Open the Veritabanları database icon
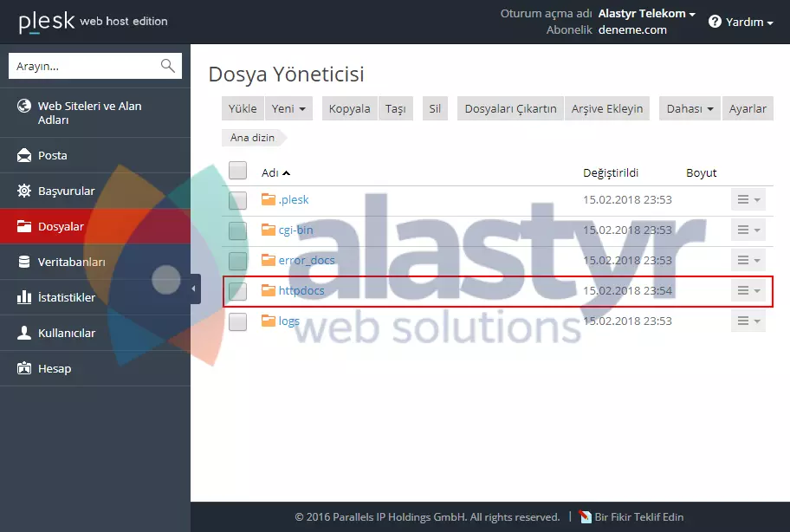Image resolution: width=790 pixels, height=532 pixels. coord(25,262)
